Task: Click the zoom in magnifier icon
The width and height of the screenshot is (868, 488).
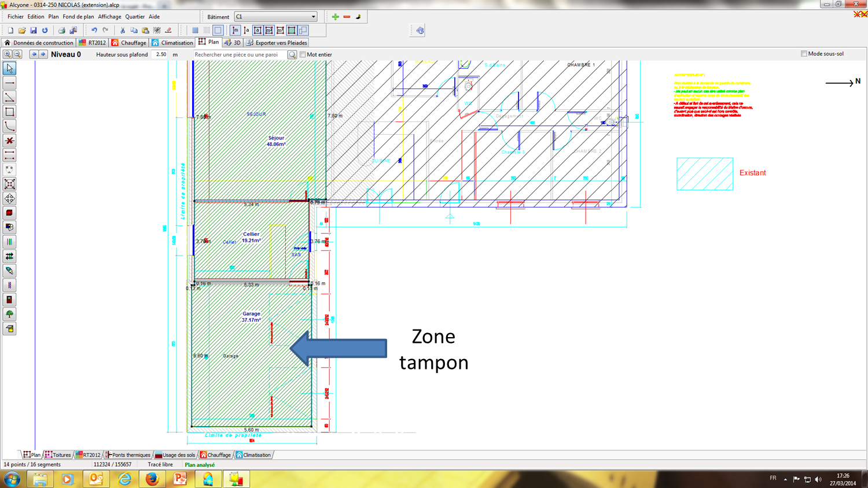Action: tap(8, 54)
